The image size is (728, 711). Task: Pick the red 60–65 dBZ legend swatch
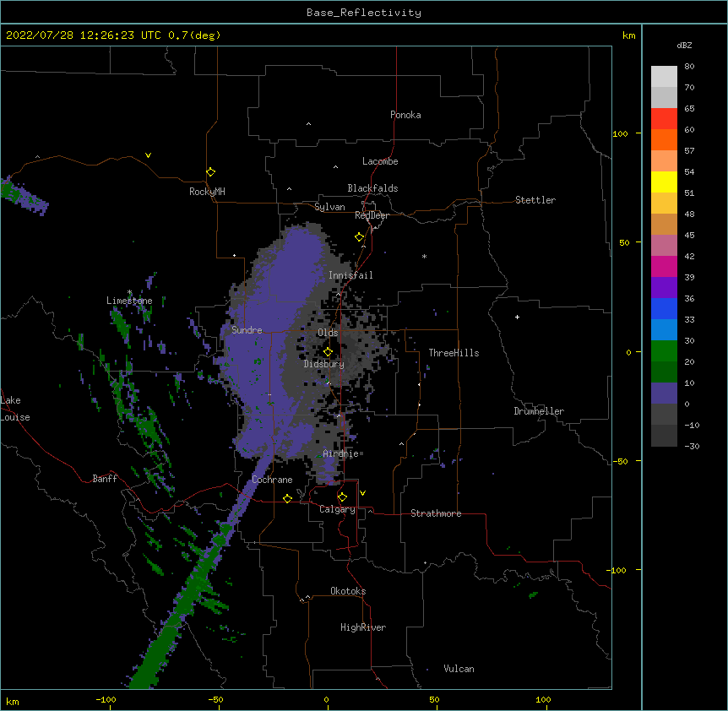click(x=664, y=119)
